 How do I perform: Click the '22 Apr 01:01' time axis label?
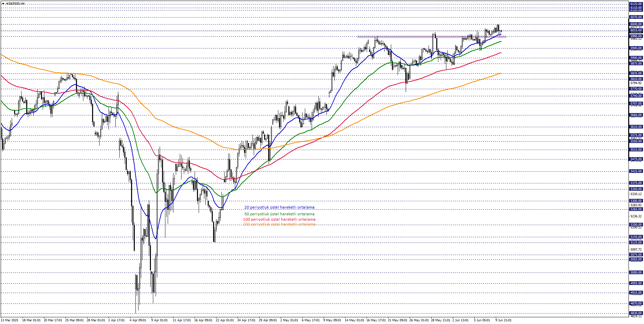pyautogui.click(x=225, y=320)
